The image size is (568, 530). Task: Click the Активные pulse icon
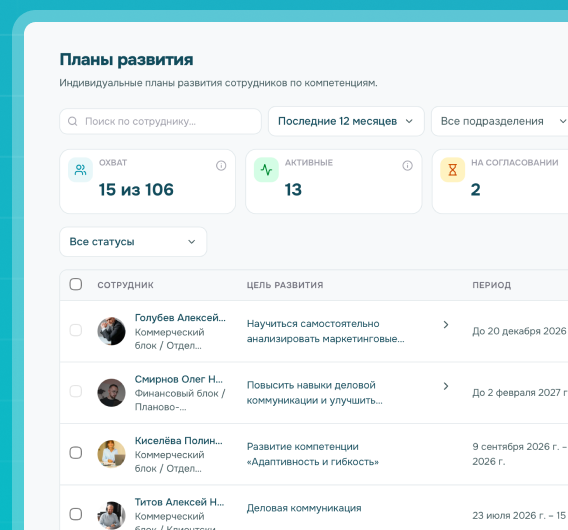(266, 170)
